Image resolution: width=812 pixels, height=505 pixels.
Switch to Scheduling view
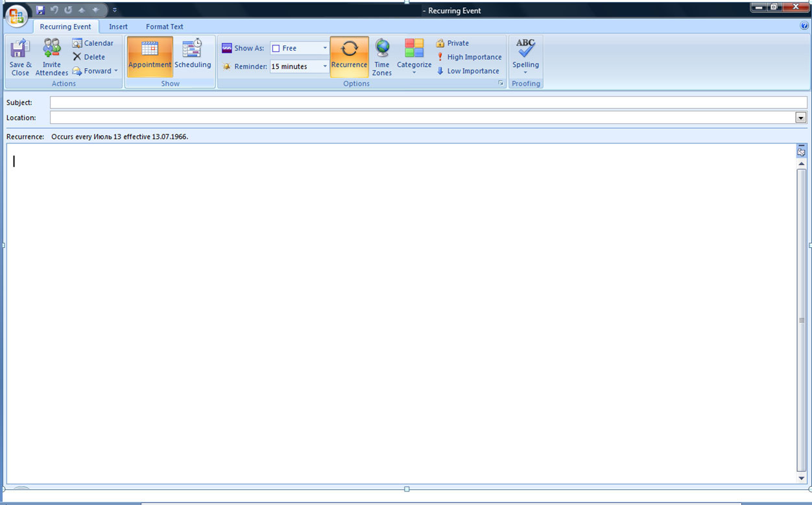tap(193, 57)
